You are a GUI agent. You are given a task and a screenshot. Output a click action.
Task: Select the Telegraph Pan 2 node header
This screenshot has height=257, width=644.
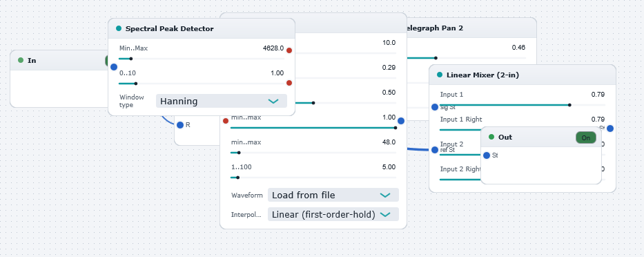point(471,28)
